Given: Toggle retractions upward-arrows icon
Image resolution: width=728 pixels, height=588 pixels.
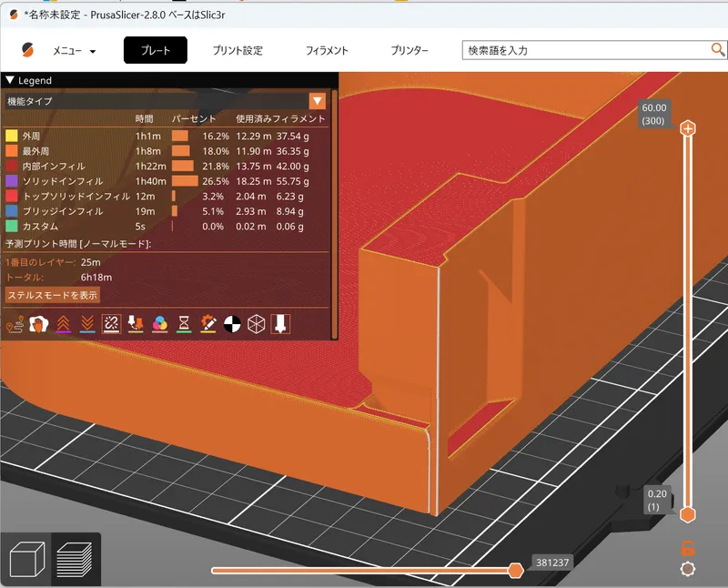Looking at the screenshot, I should (x=63, y=323).
